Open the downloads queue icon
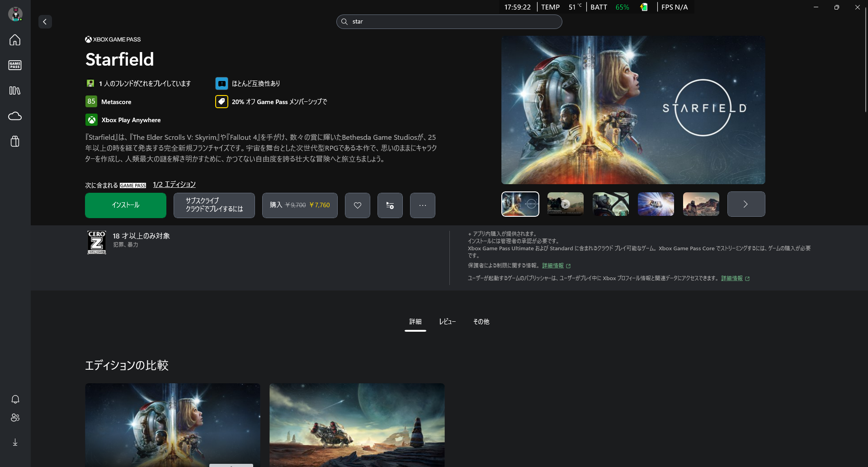The height and width of the screenshot is (467, 868). (x=15, y=442)
